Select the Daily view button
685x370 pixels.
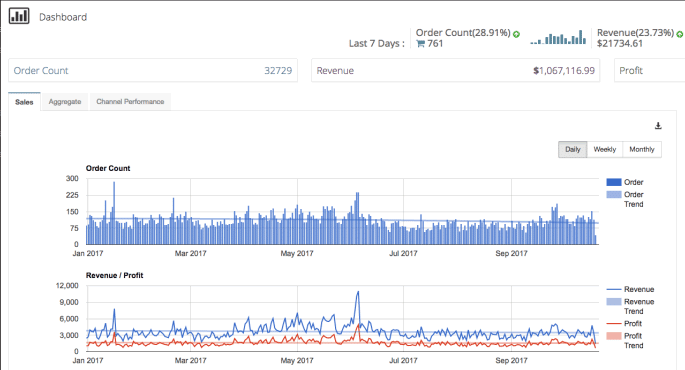(x=573, y=149)
